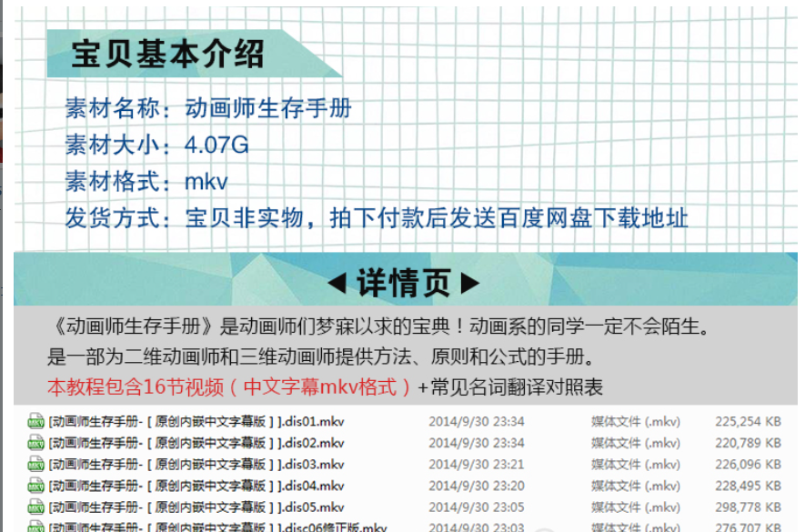
Task: Click the red 本教程包含16节视频 text
Action: 231,386
